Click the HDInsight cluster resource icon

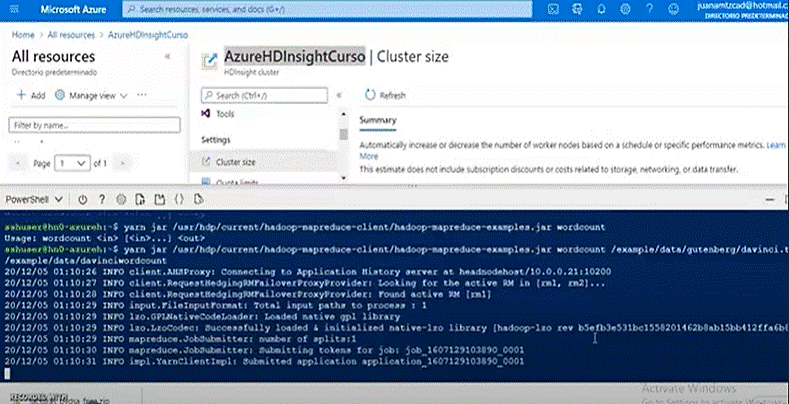click(209, 60)
